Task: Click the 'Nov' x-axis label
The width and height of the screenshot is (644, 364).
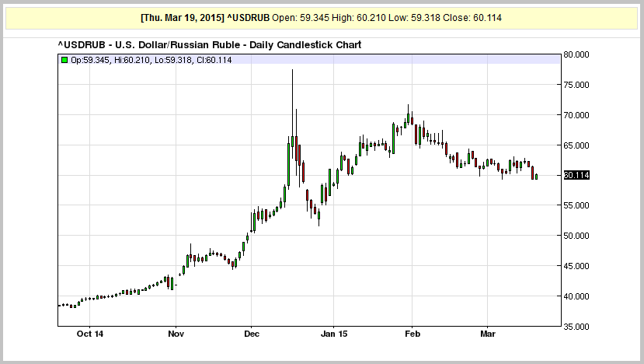Action: [x=176, y=334]
